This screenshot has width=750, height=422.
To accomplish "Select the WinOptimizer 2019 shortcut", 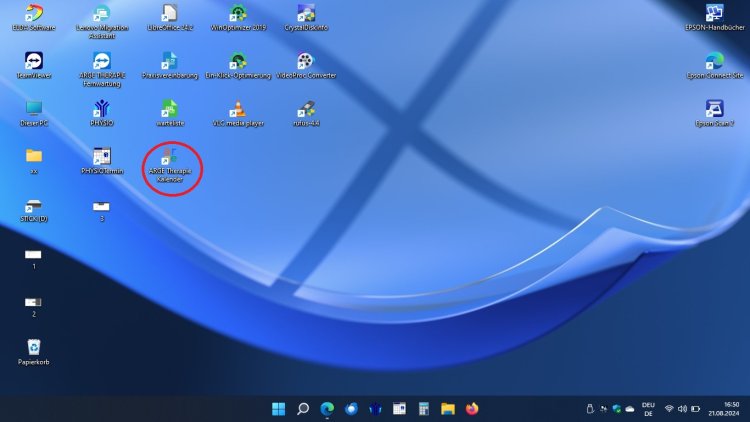I will pos(238,18).
